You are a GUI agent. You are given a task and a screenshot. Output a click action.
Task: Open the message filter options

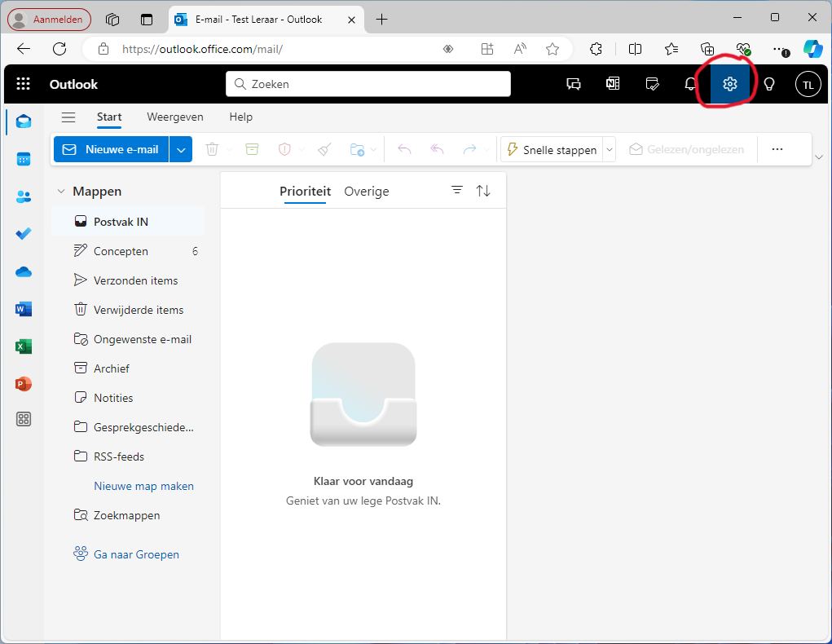click(457, 190)
